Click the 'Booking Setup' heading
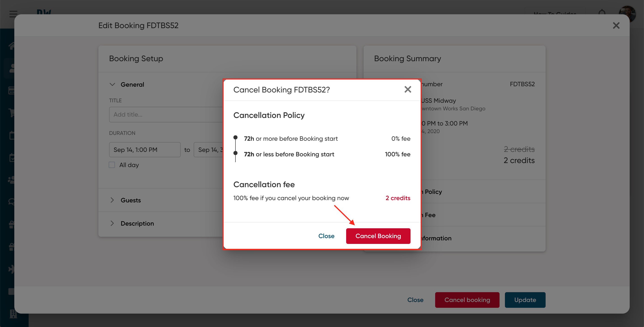The width and height of the screenshot is (644, 327). coord(136,59)
